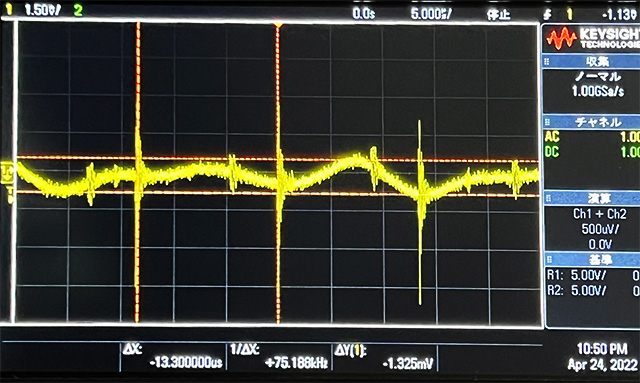Click the 5.000 time per division readout
640x383 pixels.
[431, 14]
